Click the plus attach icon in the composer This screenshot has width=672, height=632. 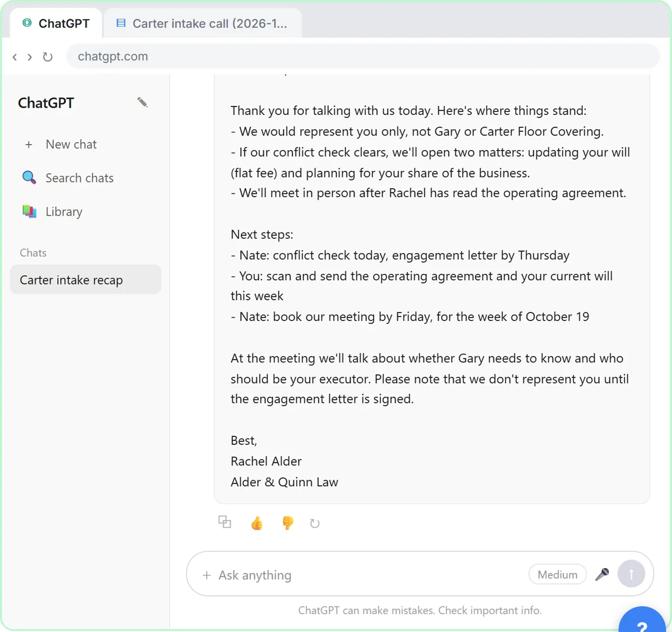pos(207,575)
